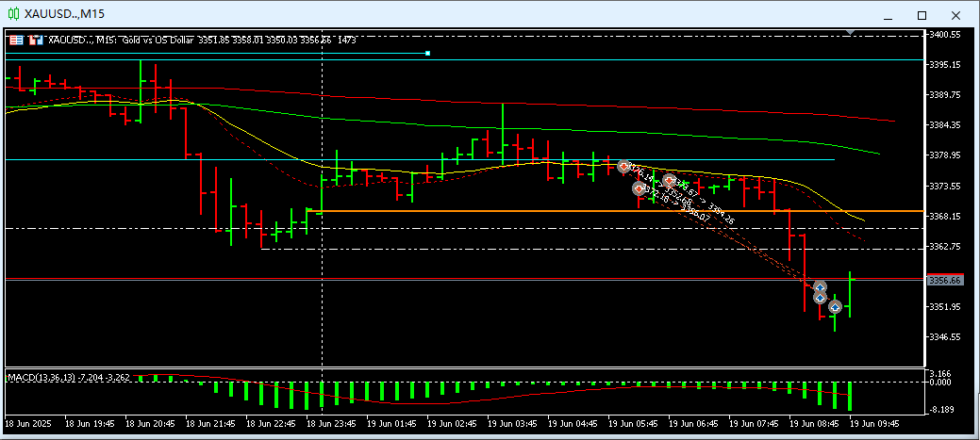The width and height of the screenshot is (980, 440).
Task: Click the 18 Jun 23:45 time axis label
Action: coord(331,424)
